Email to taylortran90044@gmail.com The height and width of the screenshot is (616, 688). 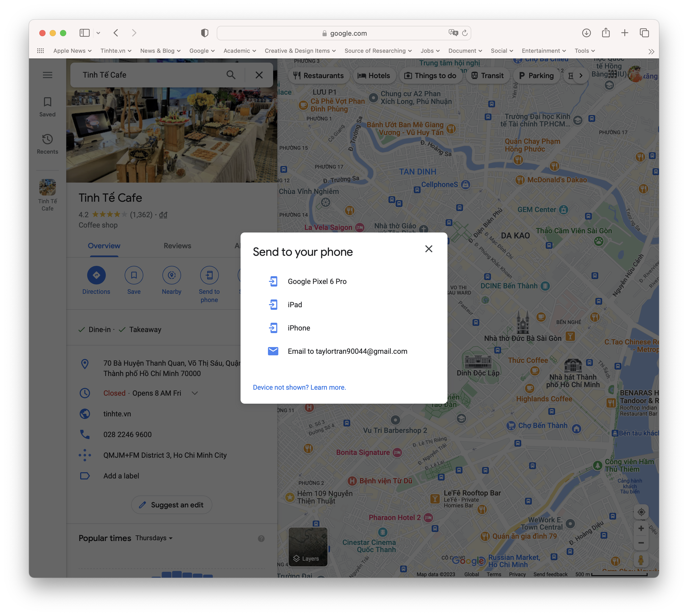coord(344,351)
